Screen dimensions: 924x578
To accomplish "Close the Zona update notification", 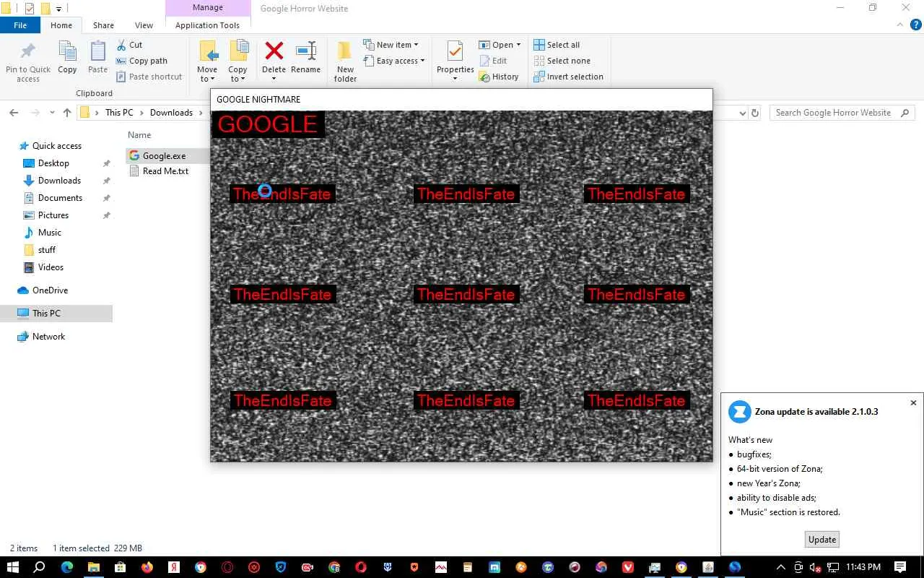I will pyautogui.click(x=913, y=403).
